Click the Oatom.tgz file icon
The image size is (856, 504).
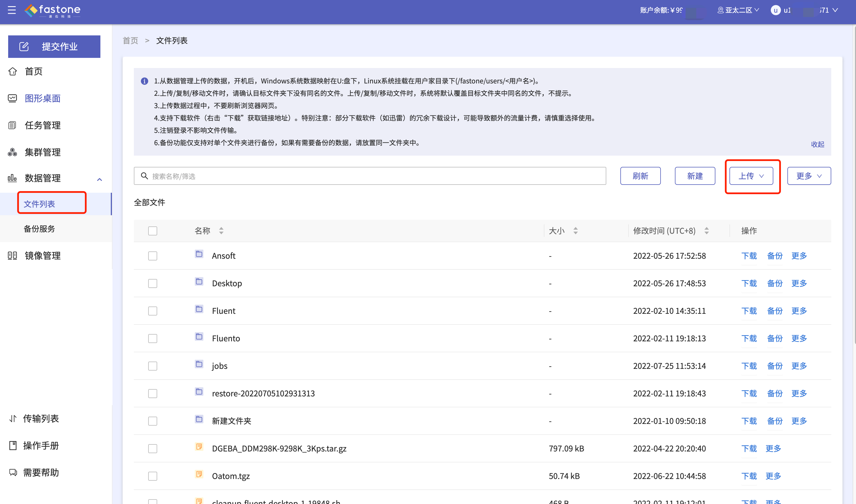pos(199,474)
